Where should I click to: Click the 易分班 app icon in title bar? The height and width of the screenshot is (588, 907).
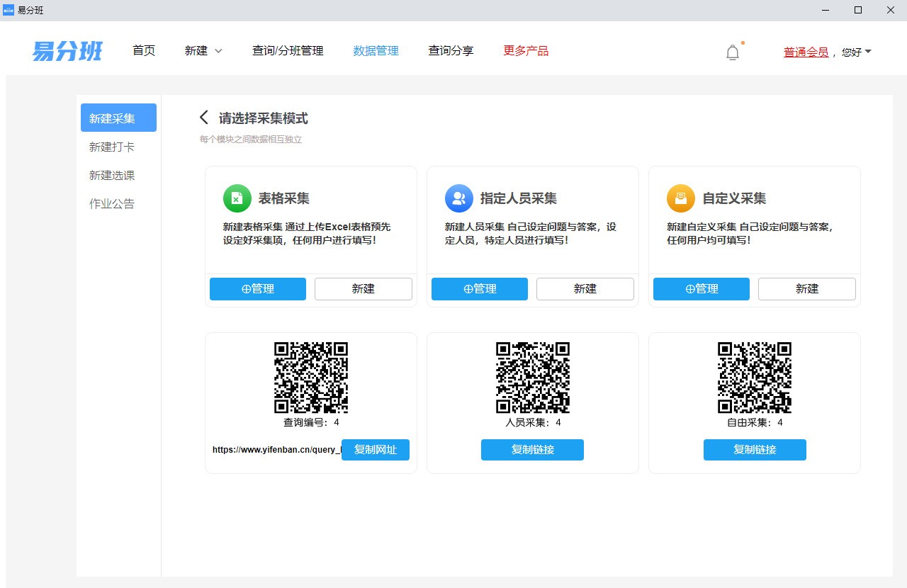point(9,10)
